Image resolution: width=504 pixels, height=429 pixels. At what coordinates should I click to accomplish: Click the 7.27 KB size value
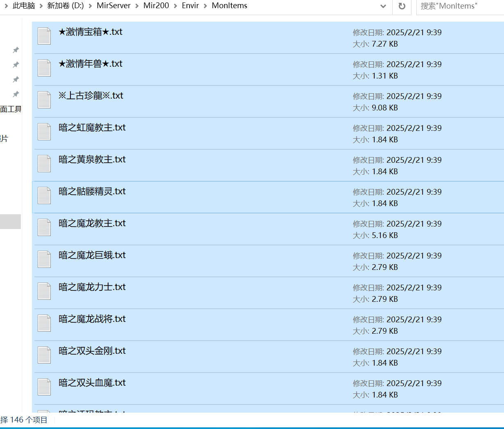click(x=385, y=44)
